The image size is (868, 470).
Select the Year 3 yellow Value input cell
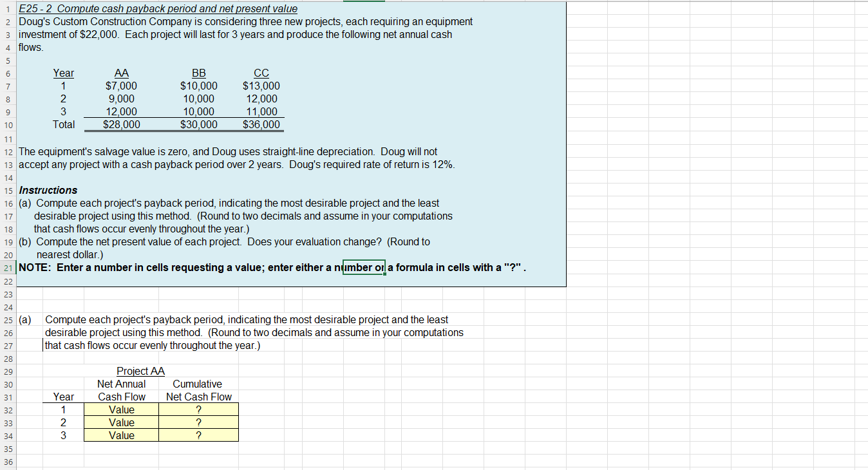point(121,435)
